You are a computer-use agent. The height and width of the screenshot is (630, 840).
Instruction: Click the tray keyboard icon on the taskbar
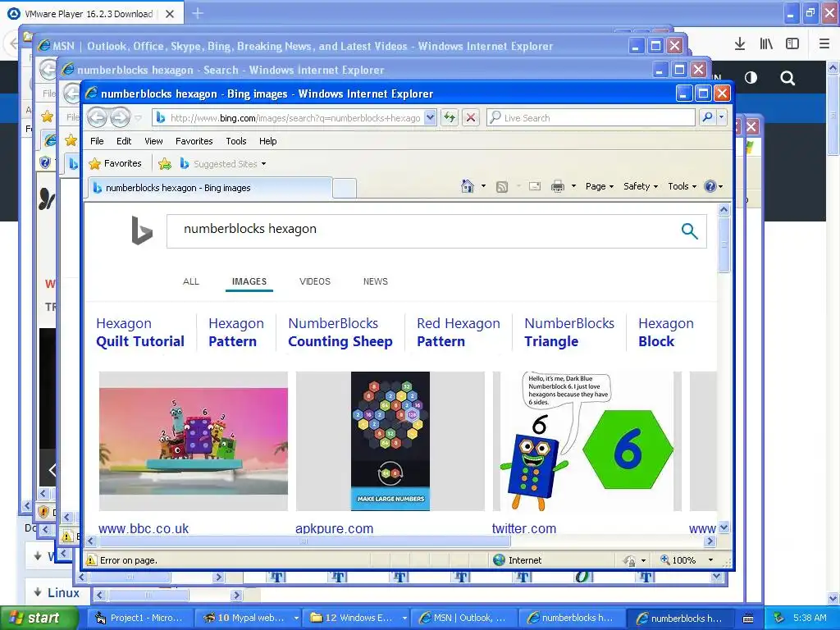point(748,619)
